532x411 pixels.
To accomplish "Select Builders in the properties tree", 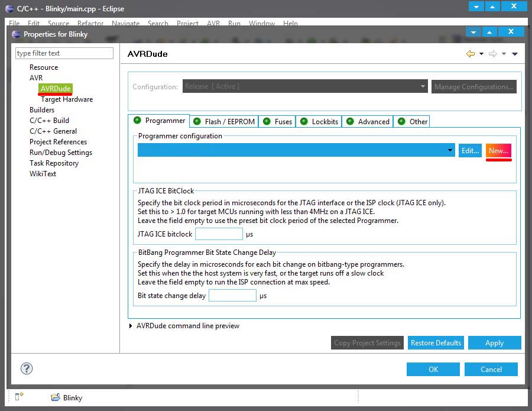I will [x=42, y=109].
